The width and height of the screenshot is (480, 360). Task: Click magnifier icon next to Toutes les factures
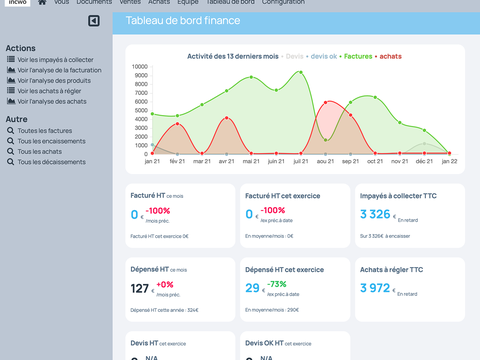(11, 130)
